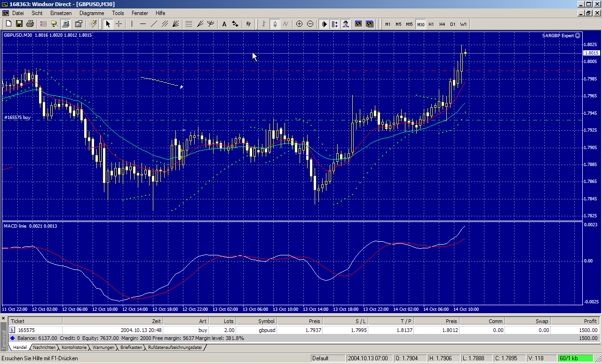
Task: Select the H1 timeframe button
Action: click(431, 24)
